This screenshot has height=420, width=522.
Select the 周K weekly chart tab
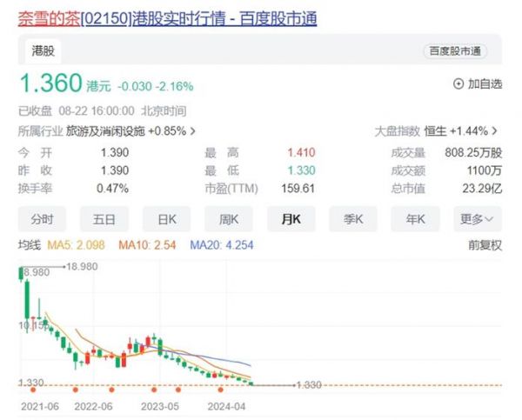[x=229, y=218]
